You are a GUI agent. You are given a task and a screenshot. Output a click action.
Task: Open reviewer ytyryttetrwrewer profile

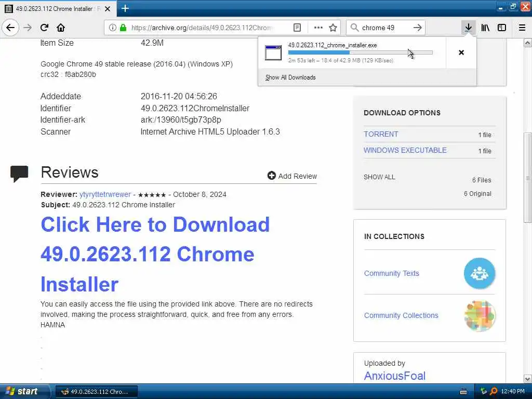105,194
